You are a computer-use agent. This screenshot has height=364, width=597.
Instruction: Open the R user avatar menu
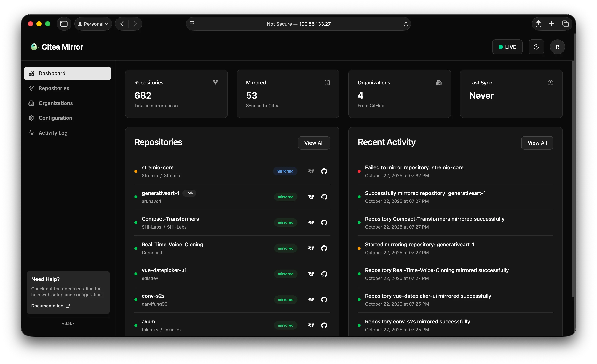click(558, 47)
